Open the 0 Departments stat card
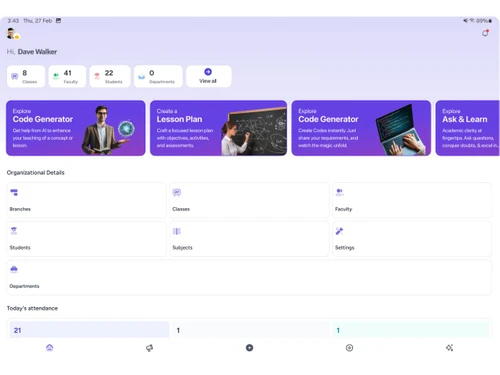 pos(158,76)
